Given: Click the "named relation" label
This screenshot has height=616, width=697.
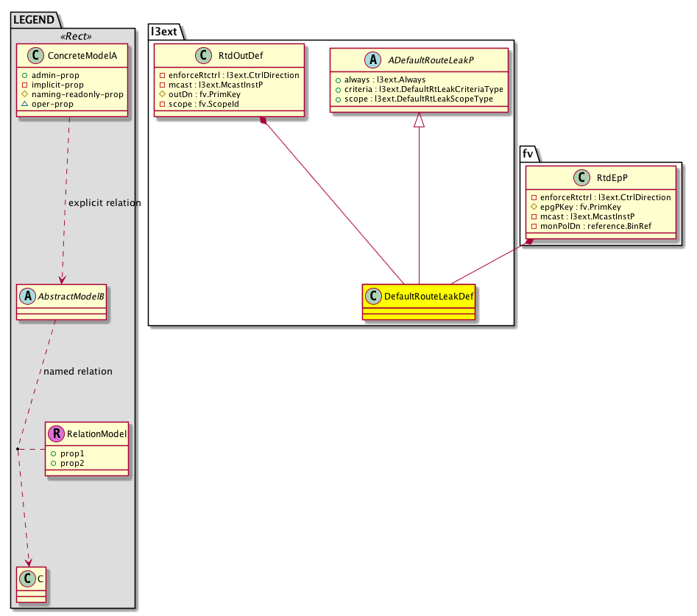Looking at the screenshot, I should (78, 372).
